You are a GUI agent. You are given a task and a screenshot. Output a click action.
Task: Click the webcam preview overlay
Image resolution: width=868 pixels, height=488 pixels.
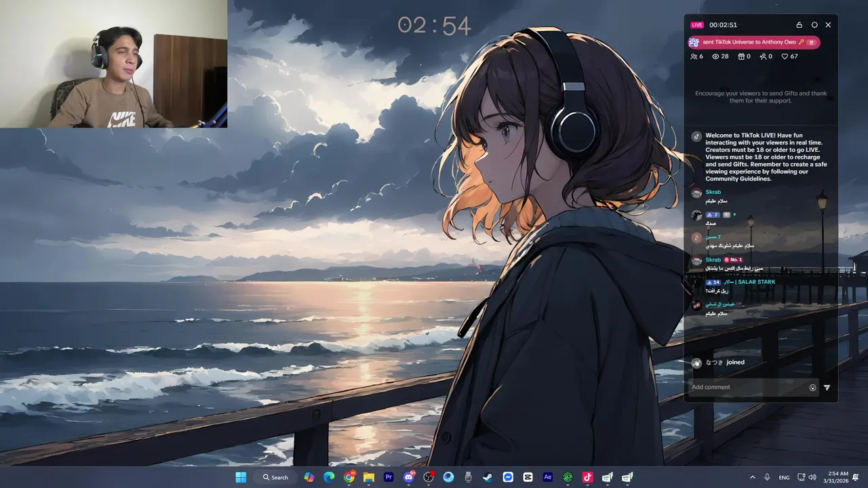click(x=113, y=64)
